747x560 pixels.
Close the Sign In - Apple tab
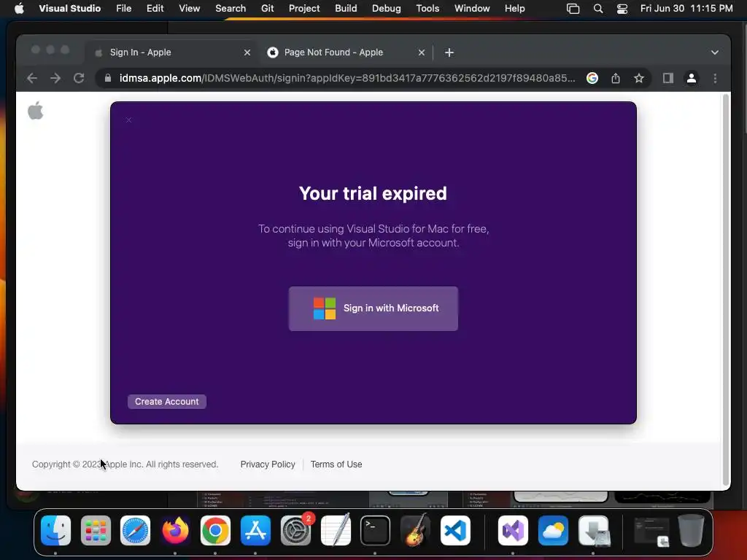coord(247,52)
